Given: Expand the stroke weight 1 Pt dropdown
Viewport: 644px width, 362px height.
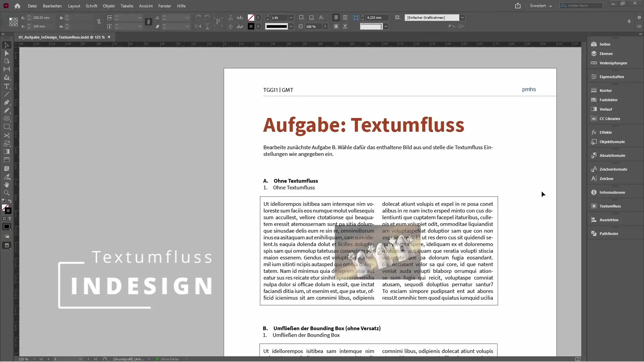Looking at the screenshot, I should tap(291, 17).
